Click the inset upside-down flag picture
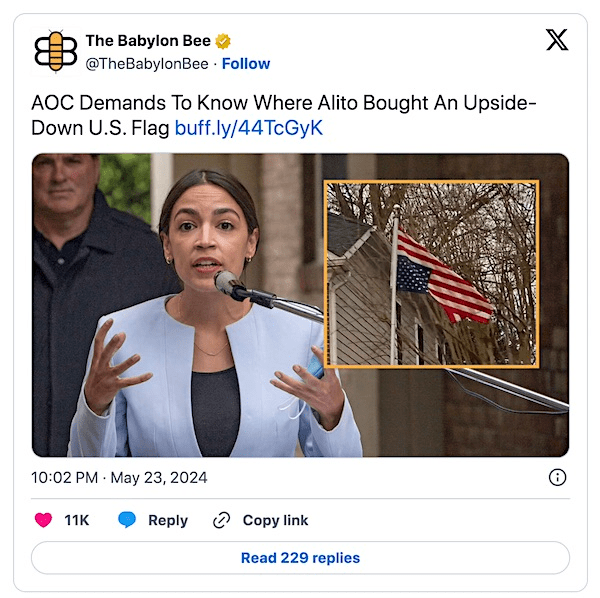The width and height of the screenshot is (600, 598). (x=432, y=274)
